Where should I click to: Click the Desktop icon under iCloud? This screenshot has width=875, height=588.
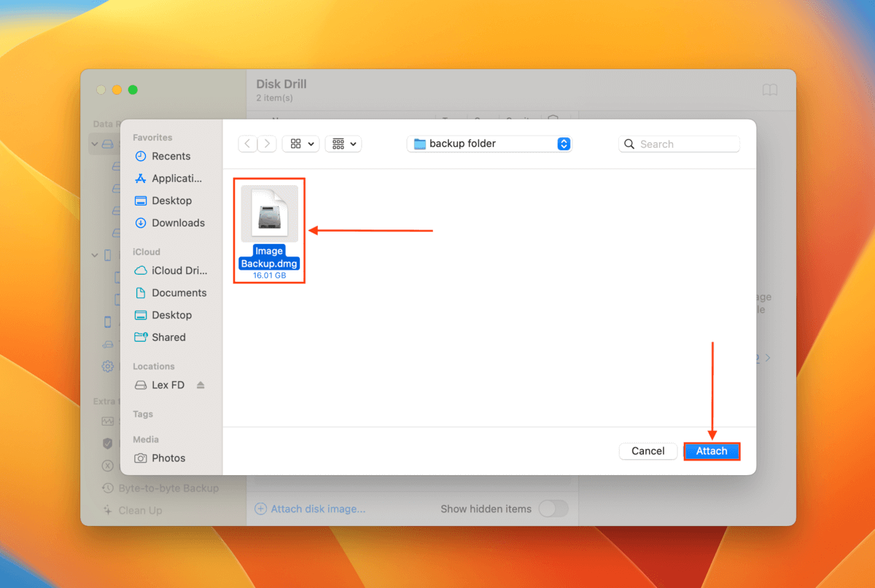[x=141, y=315]
